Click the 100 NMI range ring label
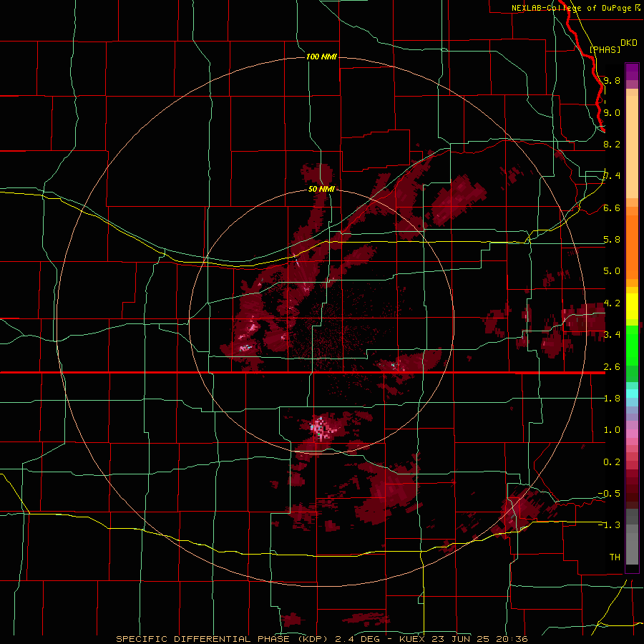The width and height of the screenshot is (644, 644). (321, 57)
